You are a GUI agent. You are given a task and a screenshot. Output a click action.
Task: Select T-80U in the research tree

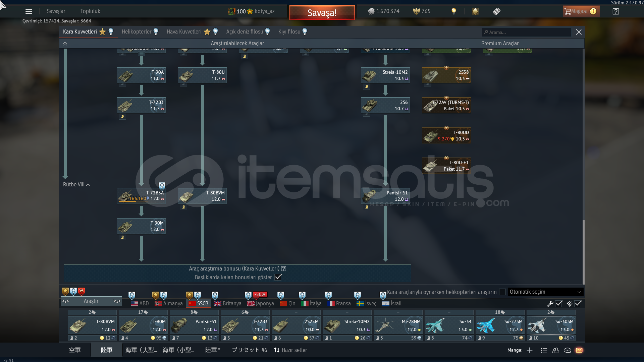click(x=202, y=75)
